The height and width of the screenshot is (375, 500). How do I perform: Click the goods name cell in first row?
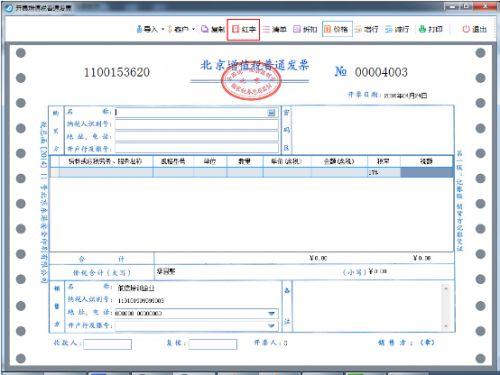click(106, 172)
